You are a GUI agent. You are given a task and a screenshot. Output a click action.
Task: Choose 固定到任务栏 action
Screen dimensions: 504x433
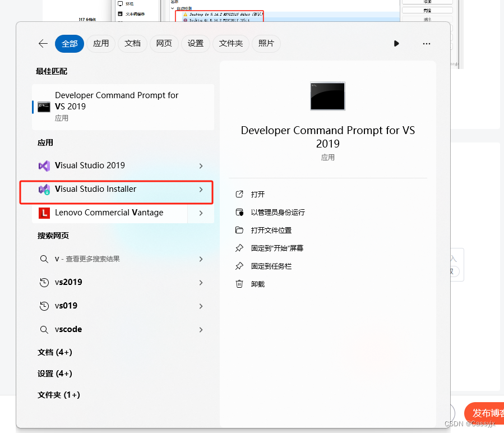[x=271, y=266]
